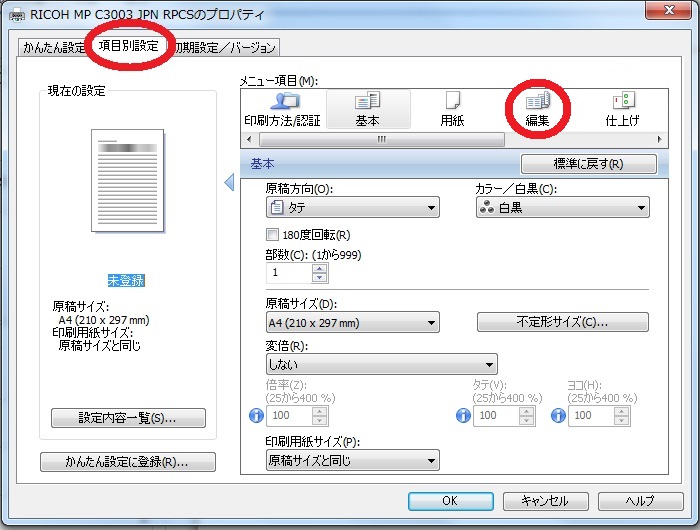Viewport: 700px width, 530px height.
Task: Decrease 部数 copies with down arrow
Action: [319, 278]
